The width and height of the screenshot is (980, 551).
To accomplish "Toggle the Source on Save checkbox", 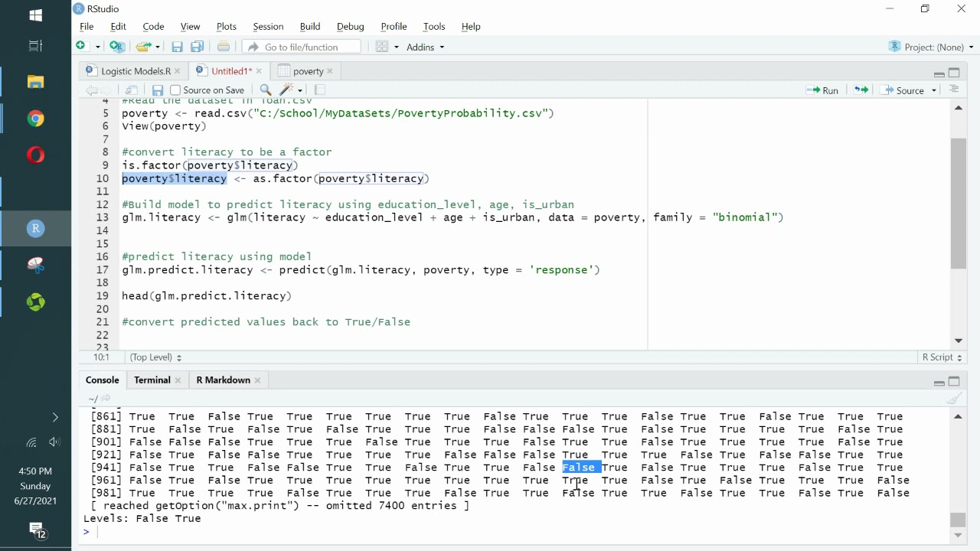I will (175, 90).
